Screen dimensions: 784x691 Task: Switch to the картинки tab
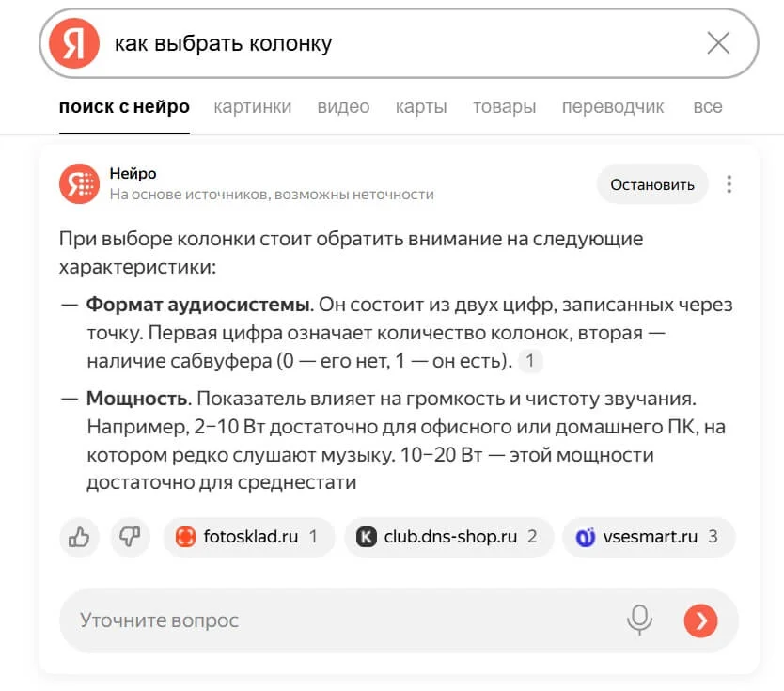tap(253, 106)
